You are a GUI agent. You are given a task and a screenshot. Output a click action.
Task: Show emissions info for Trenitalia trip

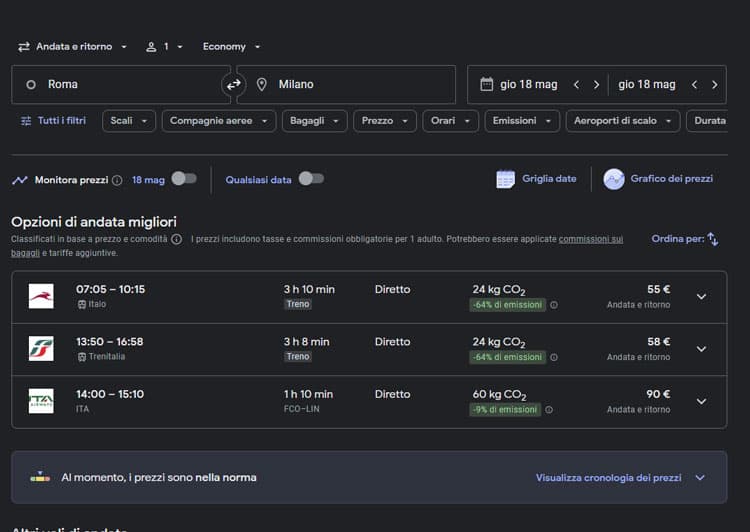[x=554, y=357]
